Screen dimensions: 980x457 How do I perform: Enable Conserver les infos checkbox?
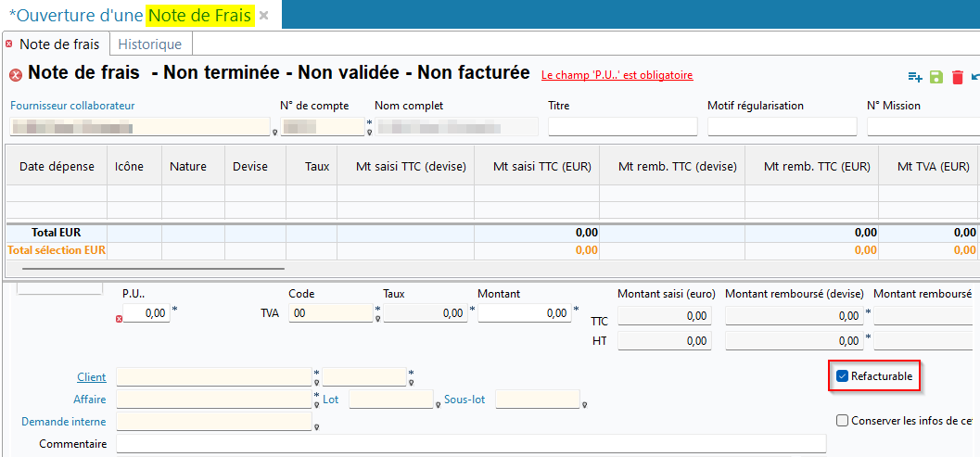(x=842, y=421)
